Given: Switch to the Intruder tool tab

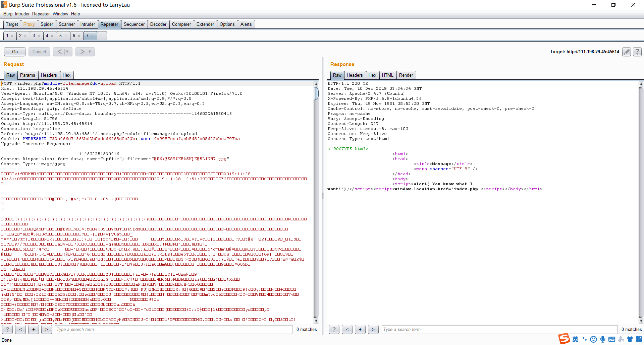Looking at the screenshot, I should click(88, 24).
